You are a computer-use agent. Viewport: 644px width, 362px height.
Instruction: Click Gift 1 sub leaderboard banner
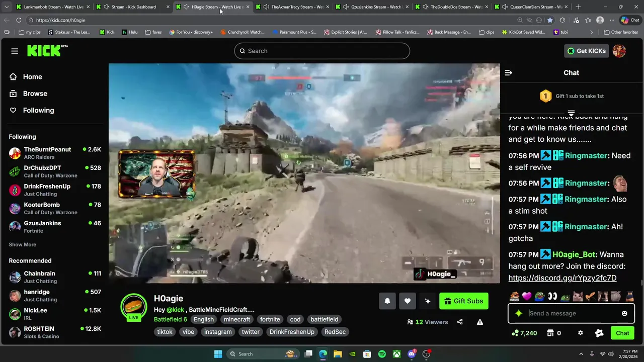(x=572, y=96)
